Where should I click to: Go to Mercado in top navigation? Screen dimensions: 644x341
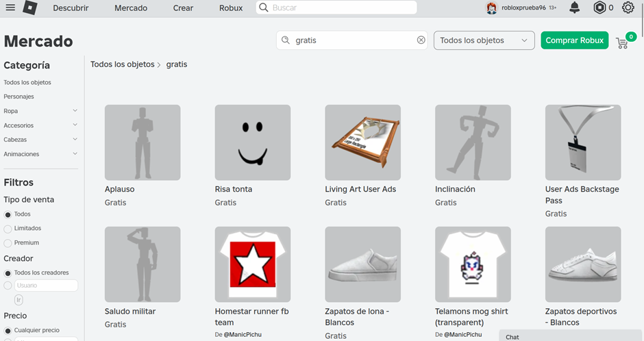click(x=131, y=8)
